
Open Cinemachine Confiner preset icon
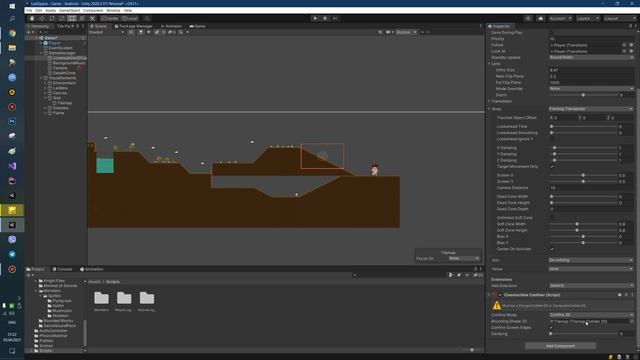point(626,295)
